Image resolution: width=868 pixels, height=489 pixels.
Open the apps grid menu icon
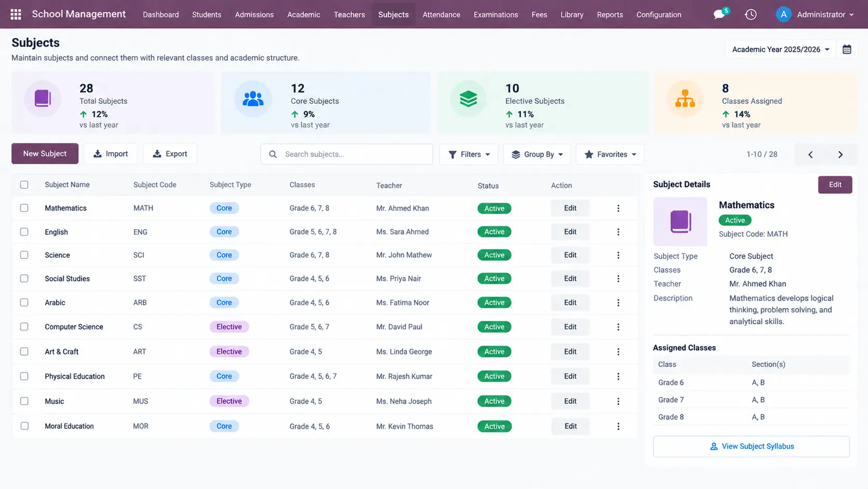(x=16, y=15)
